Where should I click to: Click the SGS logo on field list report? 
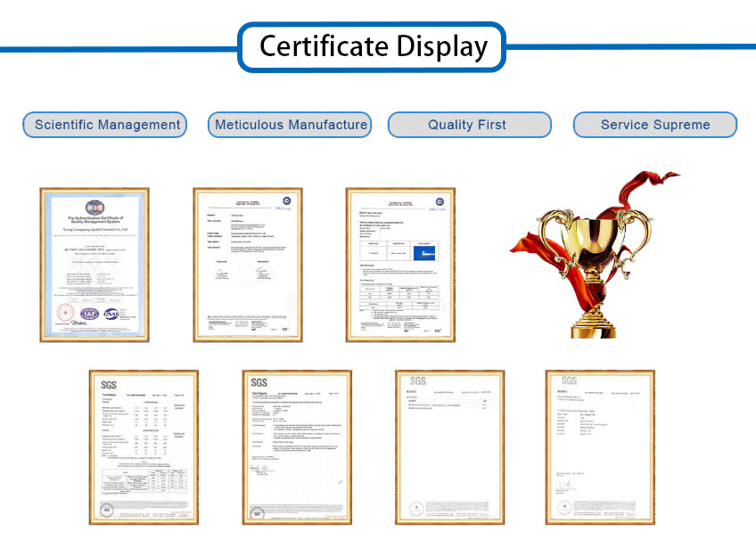click(x=569, y=380)
